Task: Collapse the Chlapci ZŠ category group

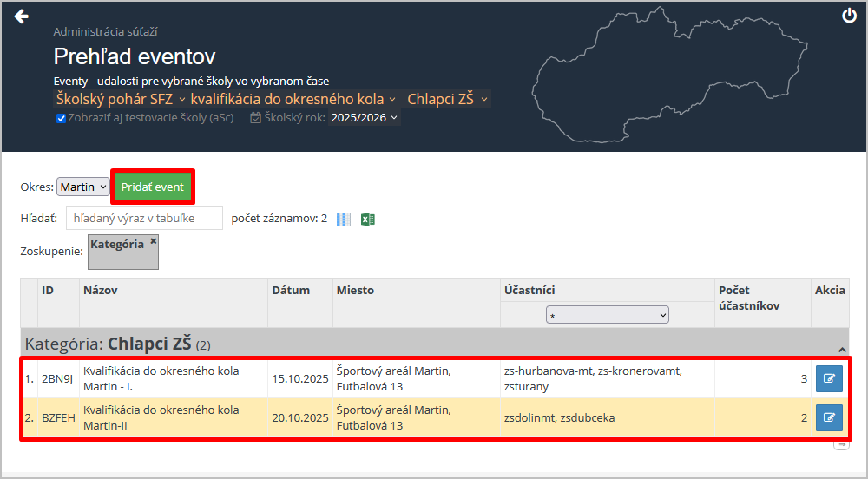Action: pos(841,348)
